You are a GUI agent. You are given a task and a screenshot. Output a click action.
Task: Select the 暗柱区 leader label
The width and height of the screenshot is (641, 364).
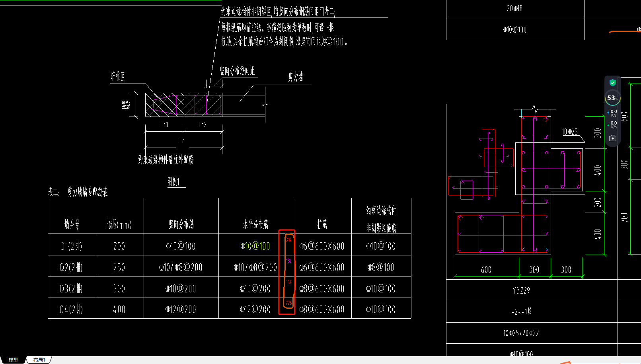tap(118, 76)
